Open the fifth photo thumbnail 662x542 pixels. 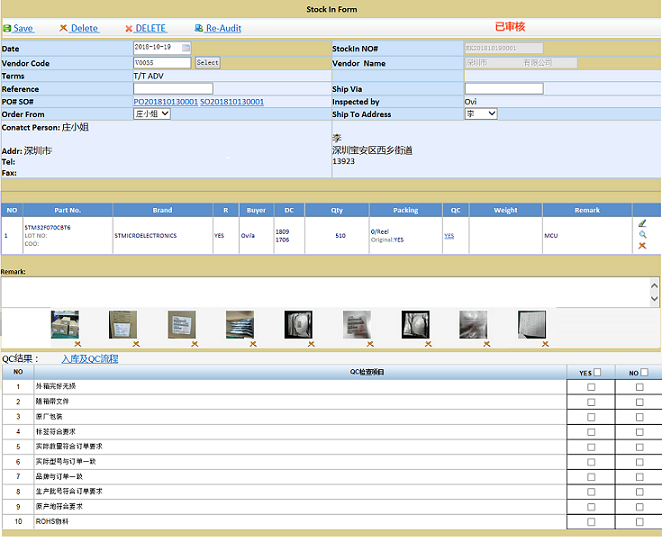(299, 325)
